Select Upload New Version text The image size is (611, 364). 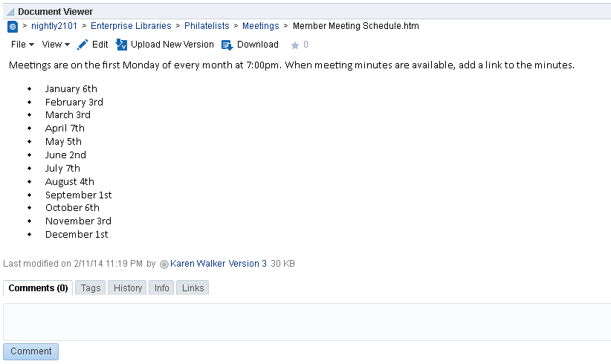[172, 45]
